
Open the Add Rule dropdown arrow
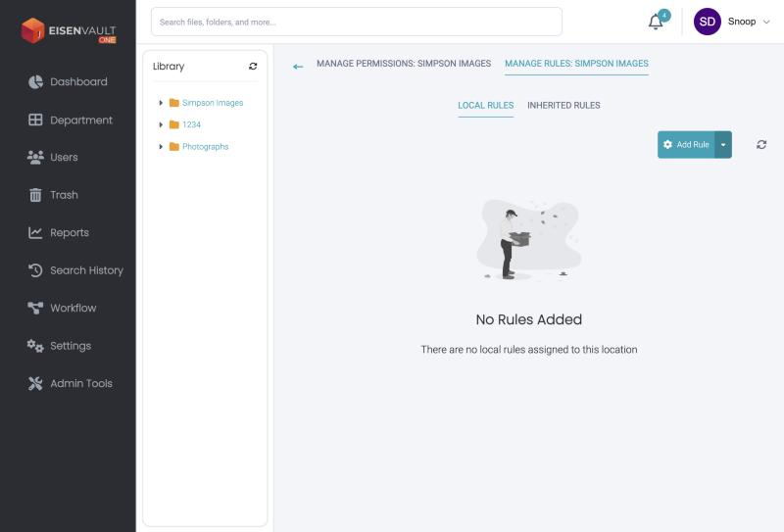(723, 145)
